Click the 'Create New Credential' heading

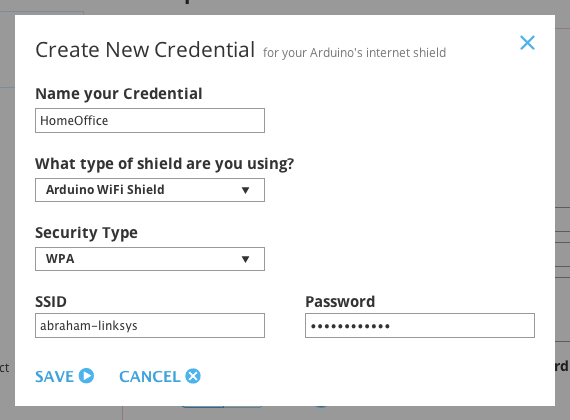[145, 49]
